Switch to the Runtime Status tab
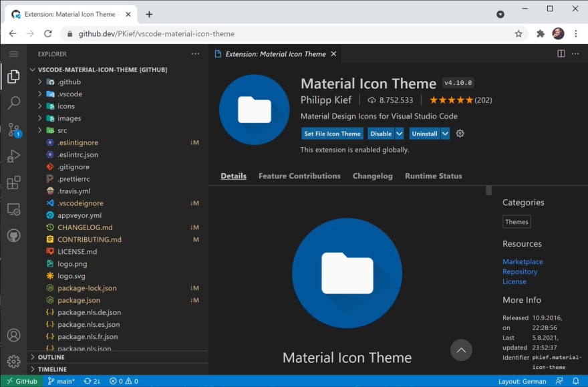The width and height of the screenshot is (588, 387). tap(434, 176)
